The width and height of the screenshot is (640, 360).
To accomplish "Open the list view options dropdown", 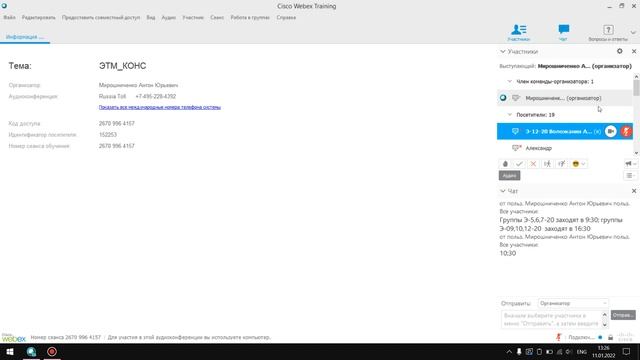I will pos(630,176).
